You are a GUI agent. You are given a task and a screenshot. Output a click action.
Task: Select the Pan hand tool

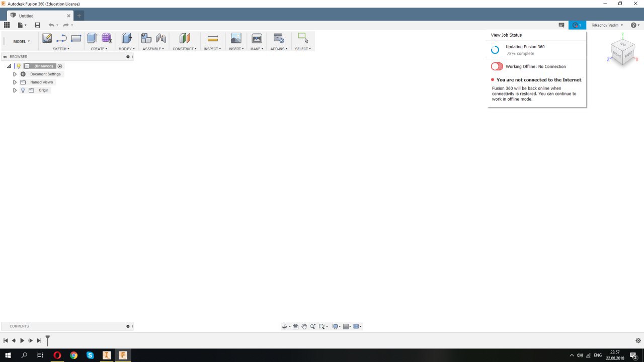(304, 327)
